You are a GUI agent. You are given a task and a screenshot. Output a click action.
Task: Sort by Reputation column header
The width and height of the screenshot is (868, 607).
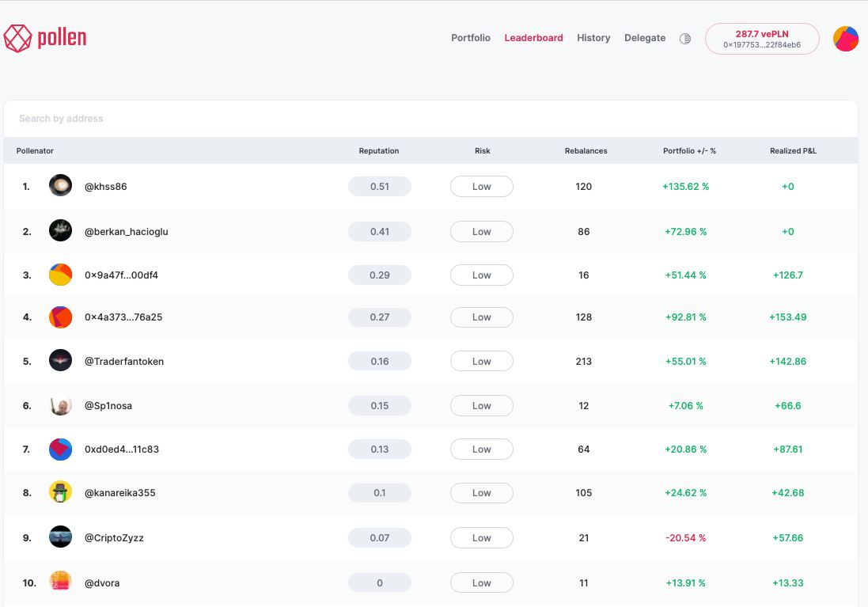pos(379,151)
